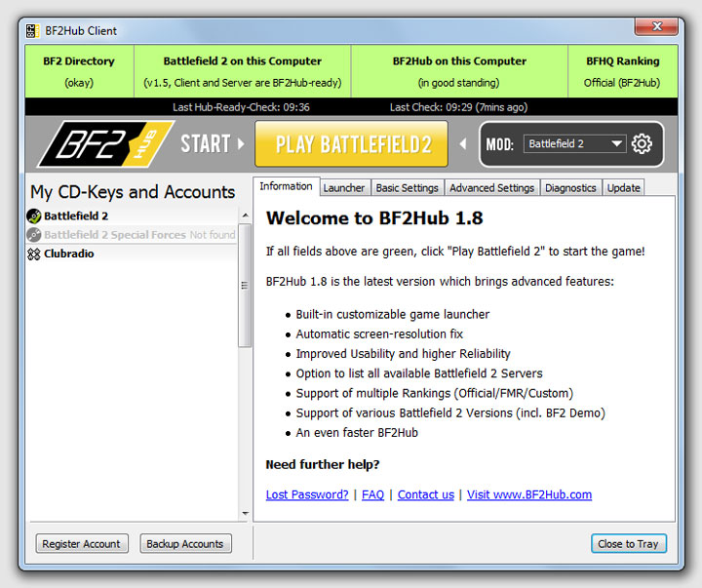Follow the Visit www.BF2Hub.com link

[x=529, y=494]
